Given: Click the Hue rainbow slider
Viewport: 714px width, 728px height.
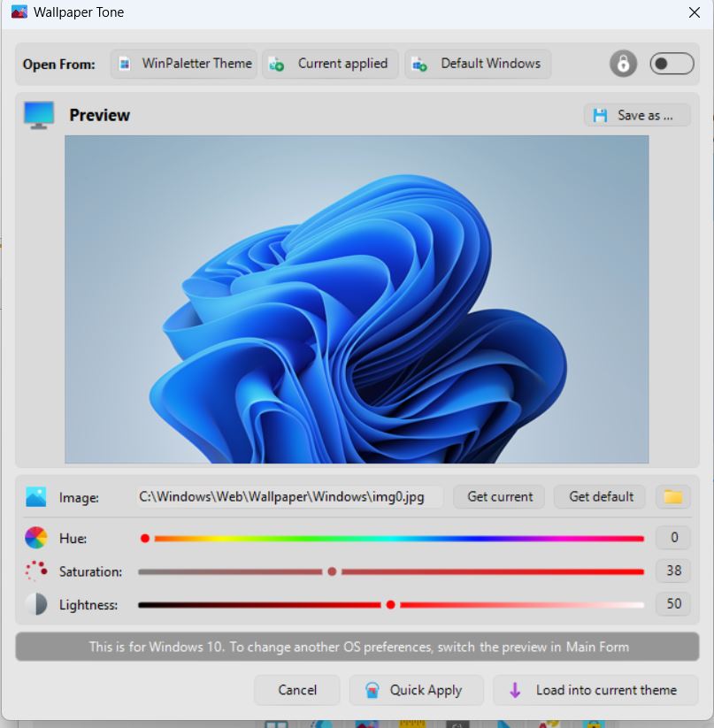Looking at the screenshot, I should 391,539.
